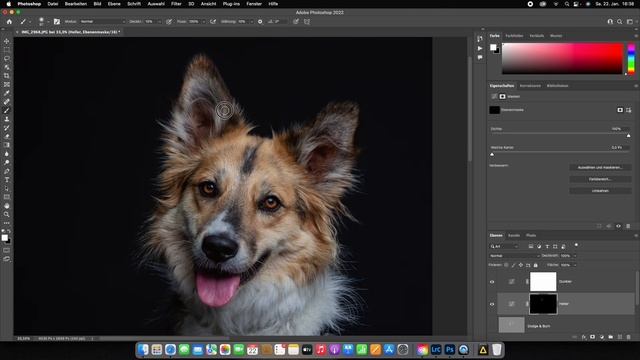Click the Auswählen und maskieren button
This screenshot has width=640, height=360.
click(x=600, y=167)
